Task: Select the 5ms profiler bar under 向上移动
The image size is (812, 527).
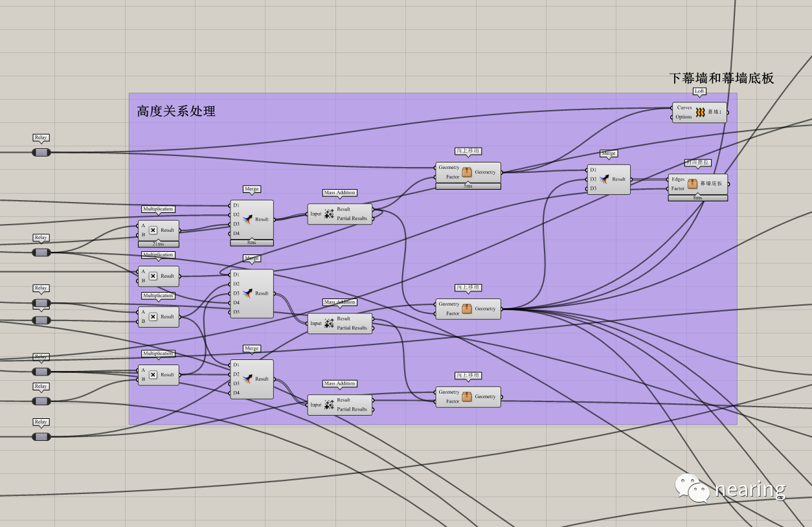Action: [468, 186]
